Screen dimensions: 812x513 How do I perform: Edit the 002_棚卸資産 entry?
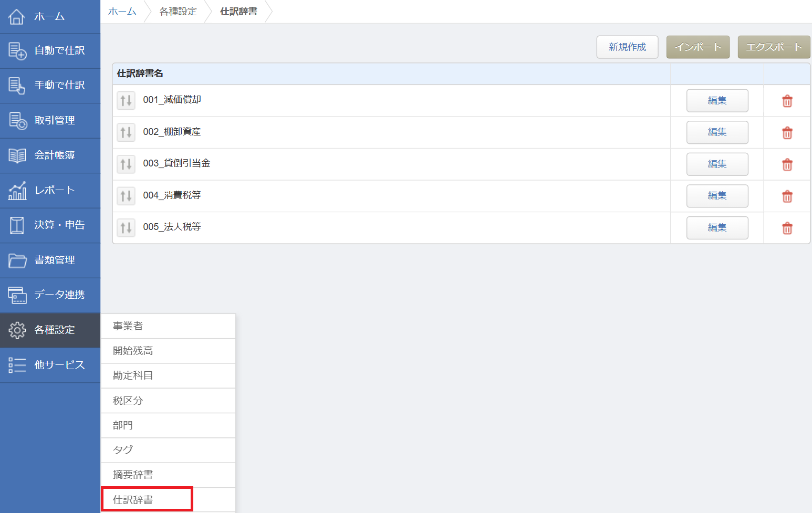(x=717, y=132)
